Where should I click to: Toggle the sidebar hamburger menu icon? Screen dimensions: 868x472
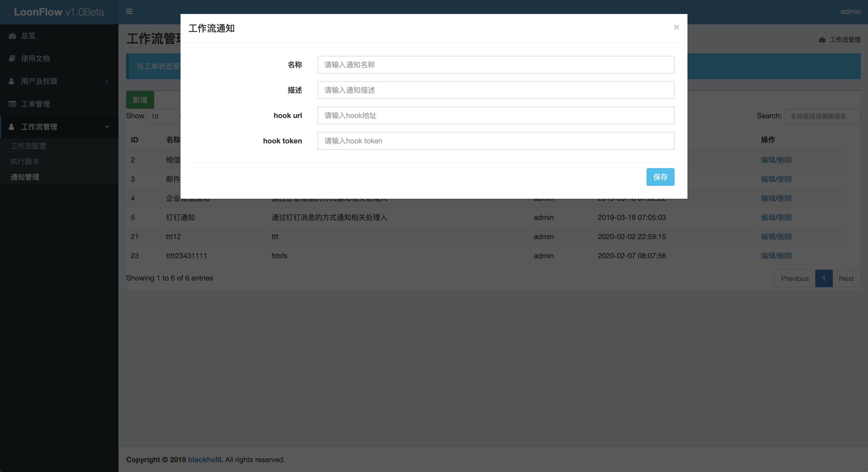(x=129, y=11)
